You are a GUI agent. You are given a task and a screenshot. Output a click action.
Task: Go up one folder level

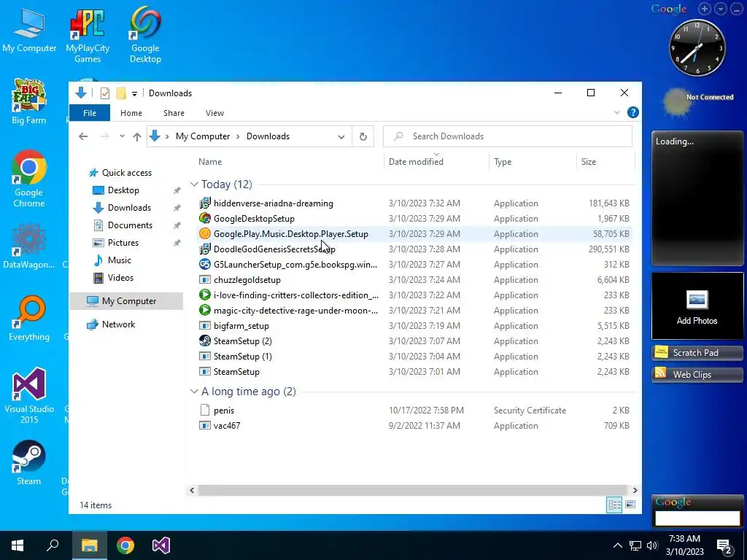click(137, 136)
